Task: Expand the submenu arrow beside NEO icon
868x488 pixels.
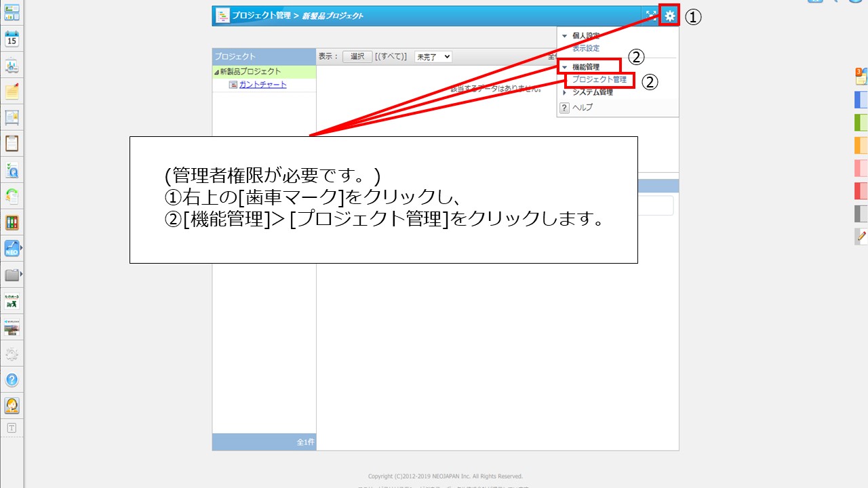Action: pyautogui.click(x=22, y=249)
